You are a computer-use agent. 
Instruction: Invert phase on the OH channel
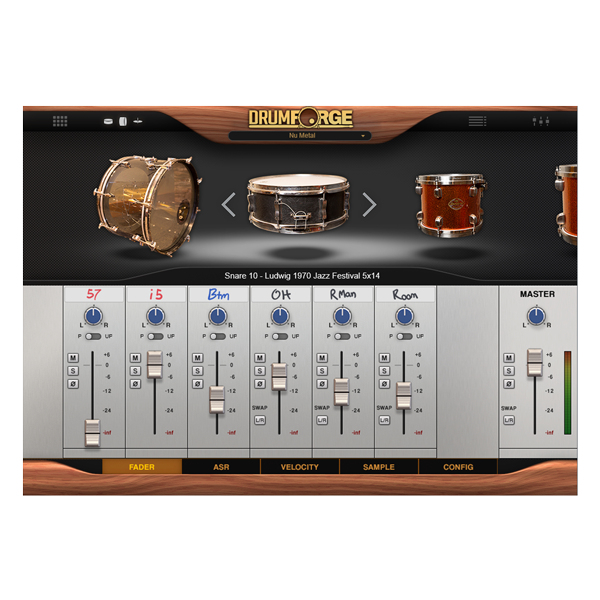tap(260, 384)
